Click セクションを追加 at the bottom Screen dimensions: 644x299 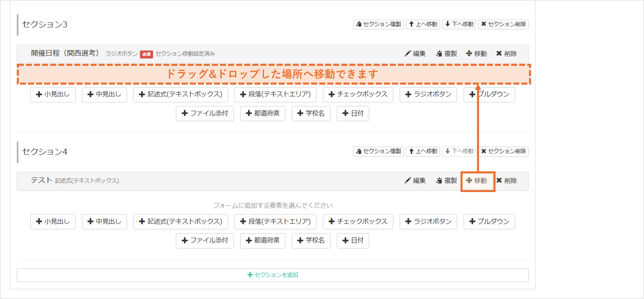coord(272,275)
